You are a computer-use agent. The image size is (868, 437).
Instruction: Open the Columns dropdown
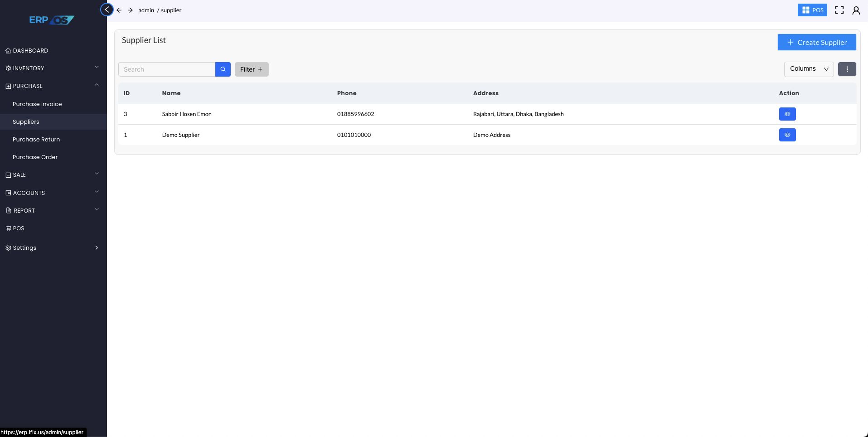coord(809,69)
